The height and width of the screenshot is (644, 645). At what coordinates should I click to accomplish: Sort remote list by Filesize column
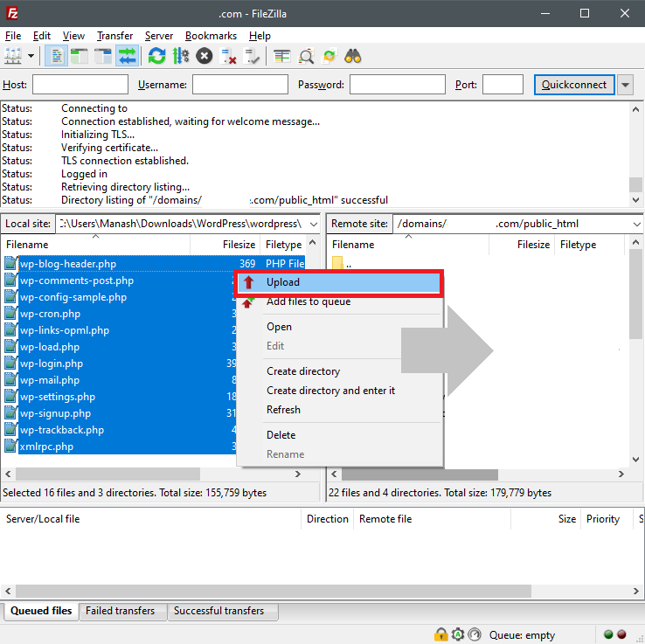tap(522, 245)
